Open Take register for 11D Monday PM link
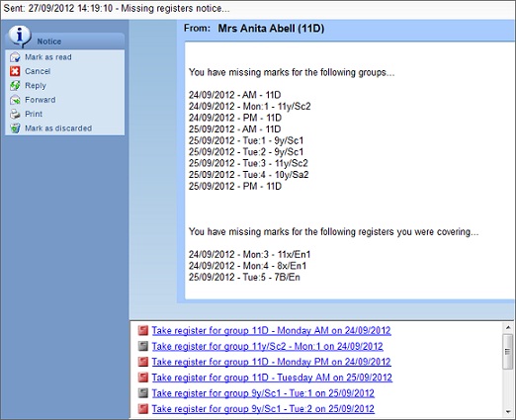This screenshot has width=516, height=420. [x=271, y=362]
